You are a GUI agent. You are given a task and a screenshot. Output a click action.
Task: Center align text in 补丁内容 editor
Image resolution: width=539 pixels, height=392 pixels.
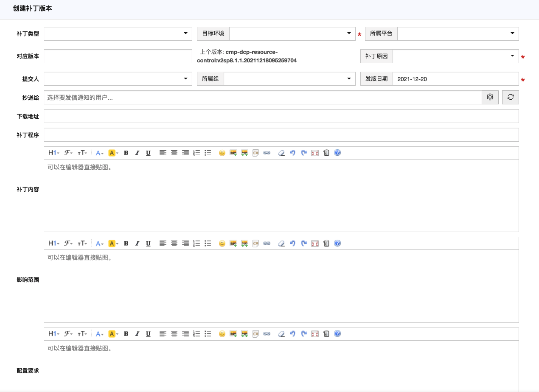pos(174,153)
